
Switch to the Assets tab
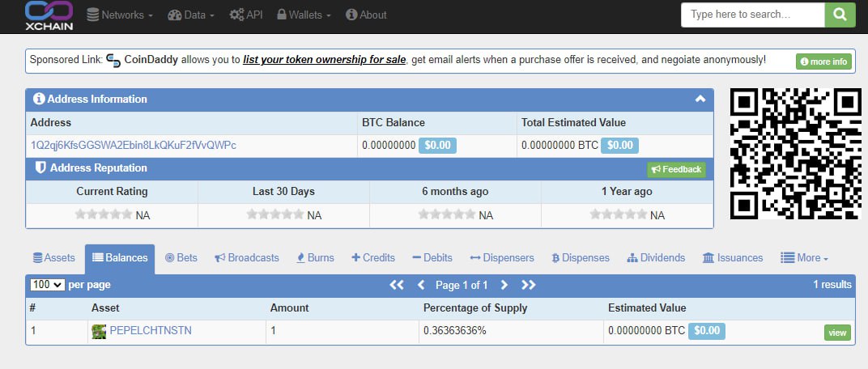54,258
